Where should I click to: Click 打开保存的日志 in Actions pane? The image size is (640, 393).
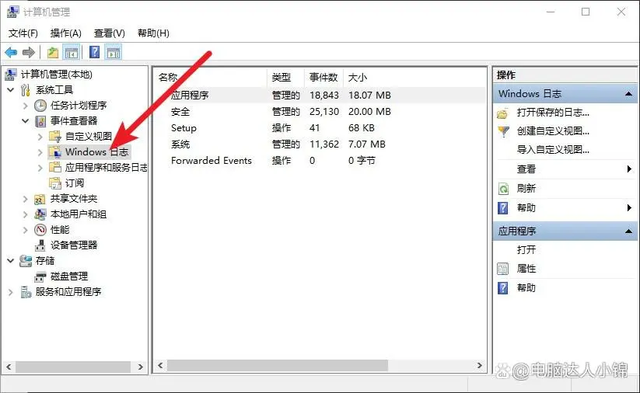coord(553,113)
